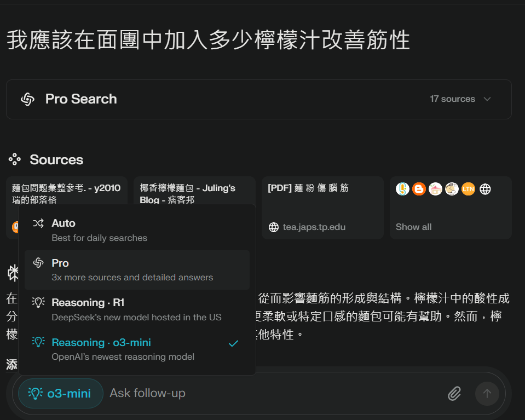Click the cartoon face favicon
Screen dimensions: 525x420
(x=452, y=189)
